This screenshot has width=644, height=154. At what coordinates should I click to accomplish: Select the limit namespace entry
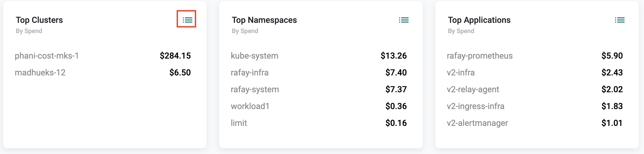[239, 123]
